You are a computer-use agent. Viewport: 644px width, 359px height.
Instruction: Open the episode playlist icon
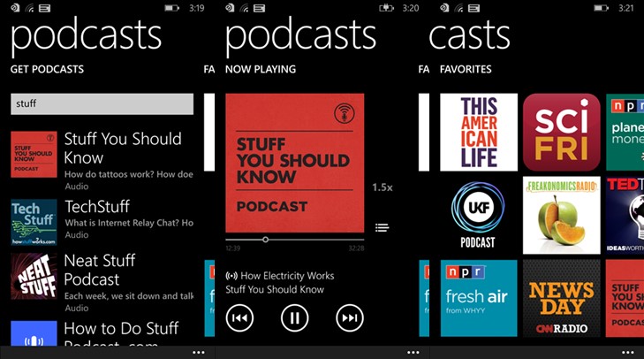point(382,227)
